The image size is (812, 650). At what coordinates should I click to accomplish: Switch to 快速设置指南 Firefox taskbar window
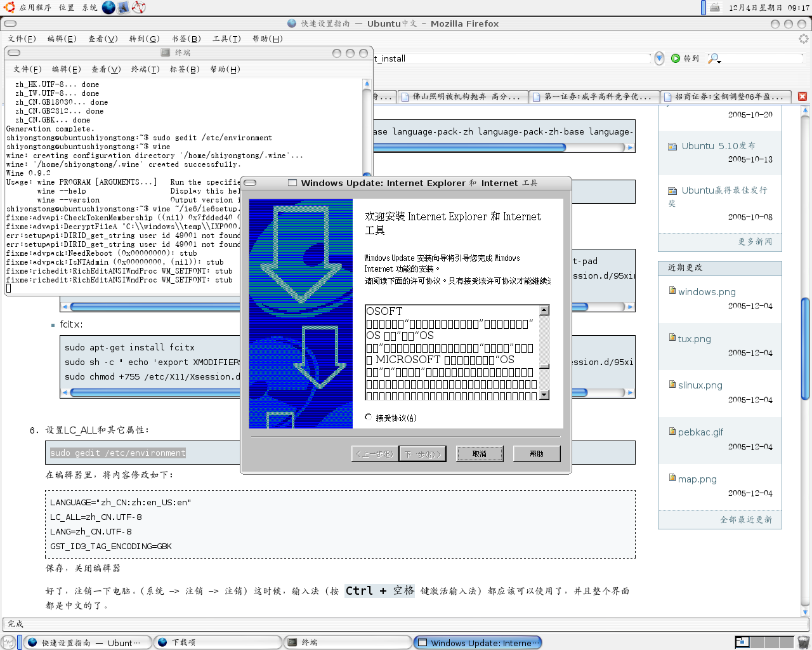coord(89,642)
